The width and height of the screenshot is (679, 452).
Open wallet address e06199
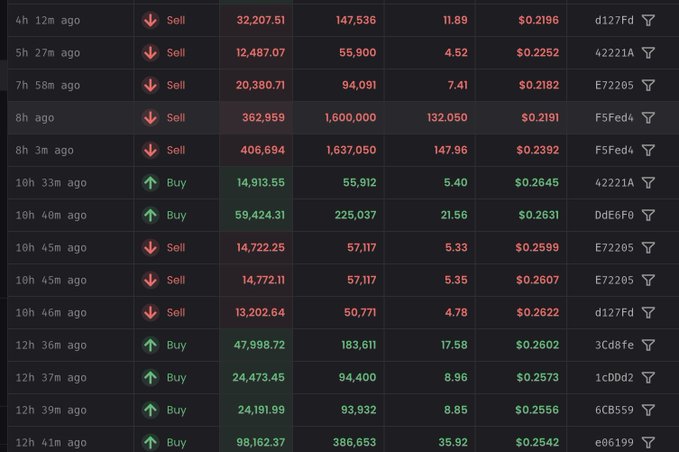click(614, 442)
